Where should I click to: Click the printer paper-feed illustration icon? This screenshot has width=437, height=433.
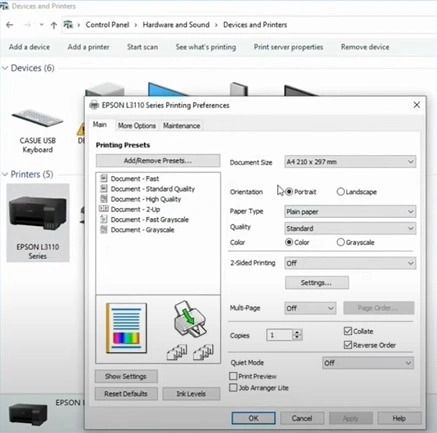click(190, 319)
